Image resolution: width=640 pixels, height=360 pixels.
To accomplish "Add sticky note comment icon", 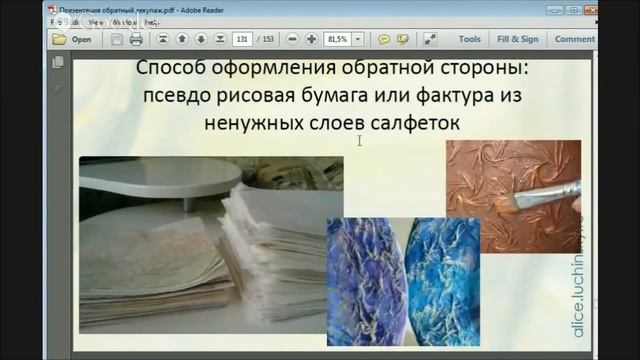I will tap(383, 39).
